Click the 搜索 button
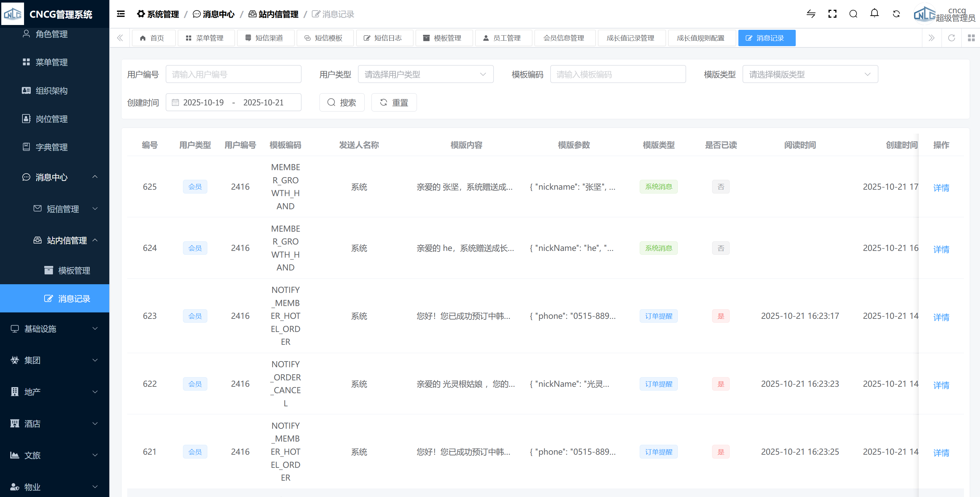This screenshot has height=497, width=980. 342,103
